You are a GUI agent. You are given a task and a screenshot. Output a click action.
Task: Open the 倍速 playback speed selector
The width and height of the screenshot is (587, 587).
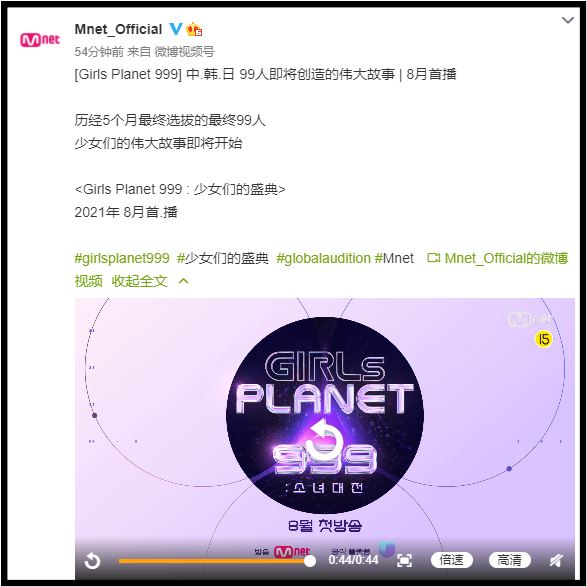point(451,560)
